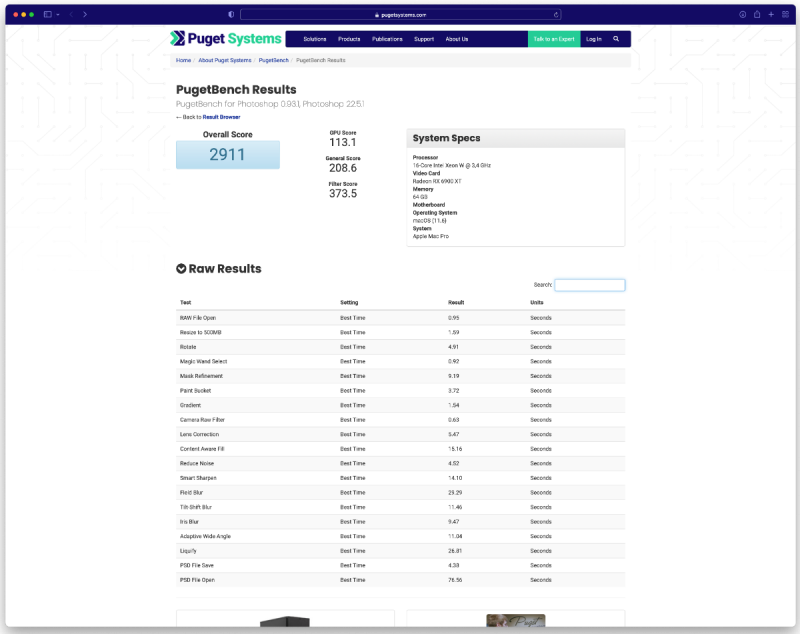This screenshot has height=634, width=800.
Task: Sort table by the Test column header
Action: click(185, 302)
